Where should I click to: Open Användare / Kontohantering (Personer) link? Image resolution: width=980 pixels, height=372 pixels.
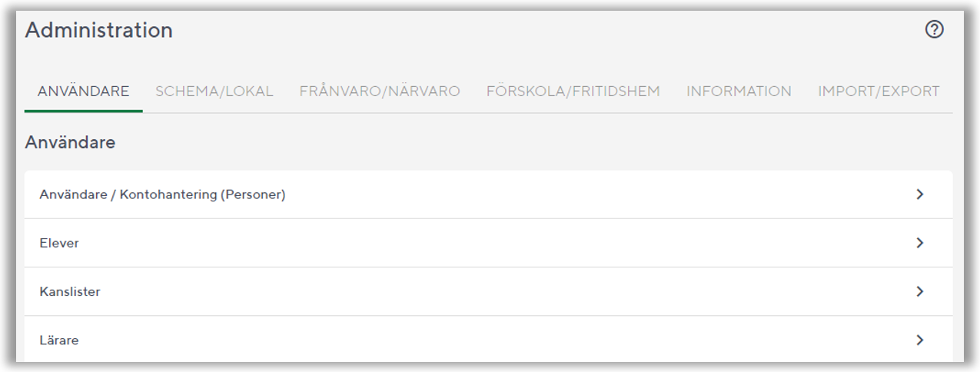pyautogui.click(x=162, y=195)
